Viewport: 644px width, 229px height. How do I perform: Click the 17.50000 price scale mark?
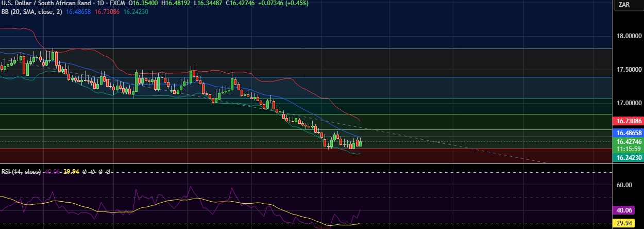click(x=628, y=70)
